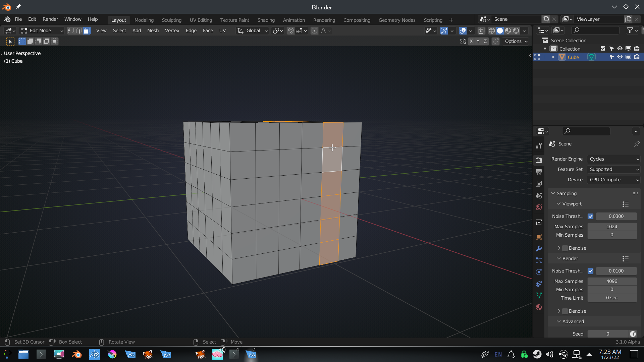Viewport: 644px width, 362px height.
Task: Disable Viewport Noise Threshold checkbox
Action: pyautogui.click(x=590, y=216)
